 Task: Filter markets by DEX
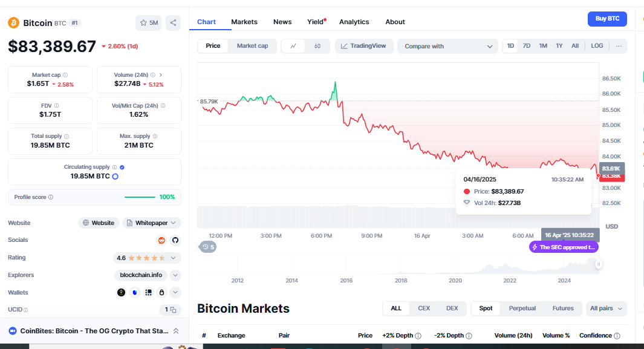click(452, 308)
